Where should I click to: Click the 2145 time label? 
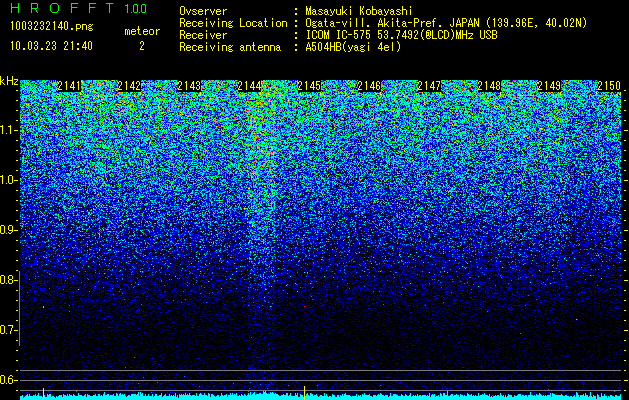coord(309,86)
